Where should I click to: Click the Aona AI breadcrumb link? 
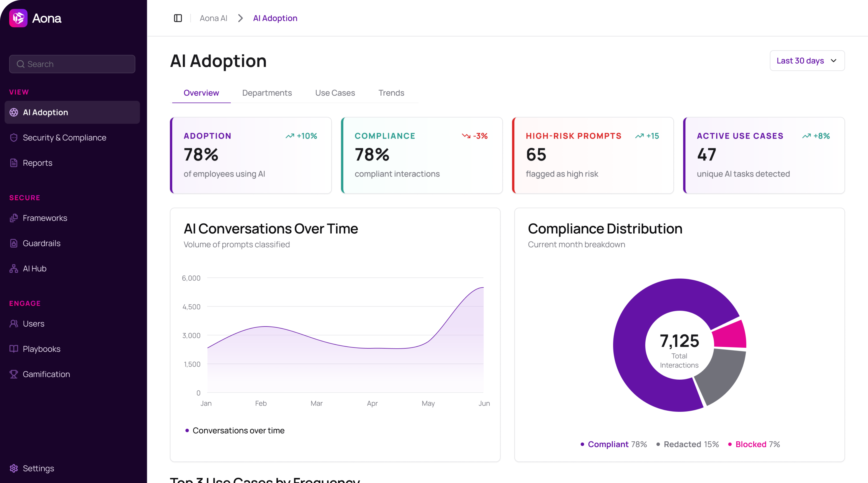pyautogui.click(x=213, y=18)
